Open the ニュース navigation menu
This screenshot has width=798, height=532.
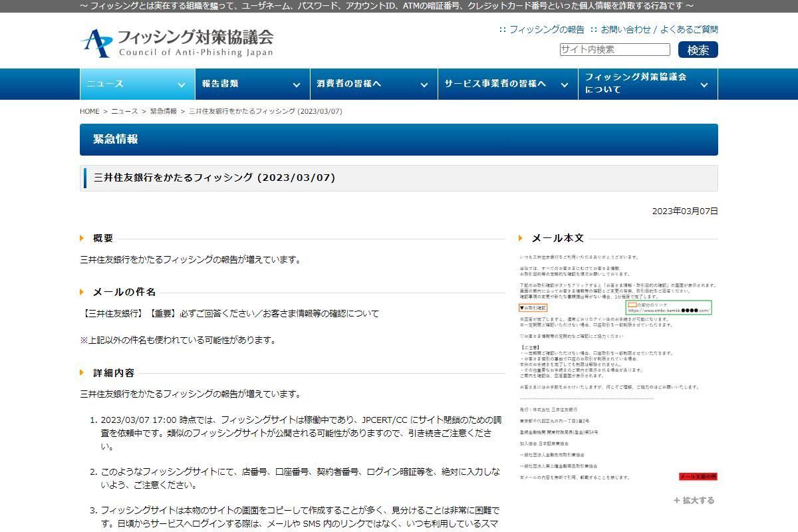click(136, 84)
